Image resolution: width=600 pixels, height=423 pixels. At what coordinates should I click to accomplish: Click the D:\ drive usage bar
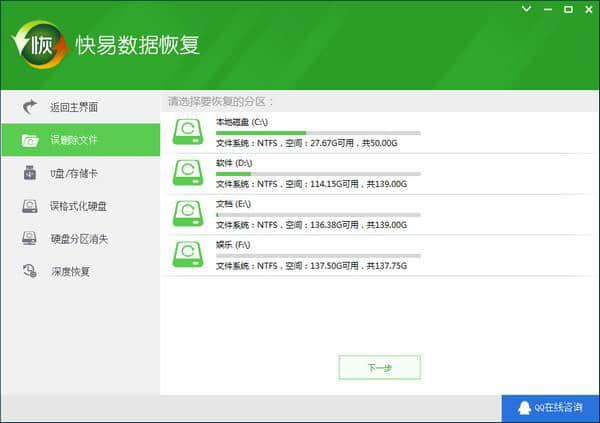[318, 174]
